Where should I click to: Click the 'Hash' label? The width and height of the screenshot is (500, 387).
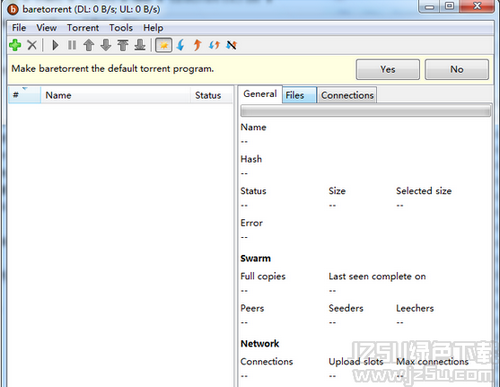(x=251, y=159)
